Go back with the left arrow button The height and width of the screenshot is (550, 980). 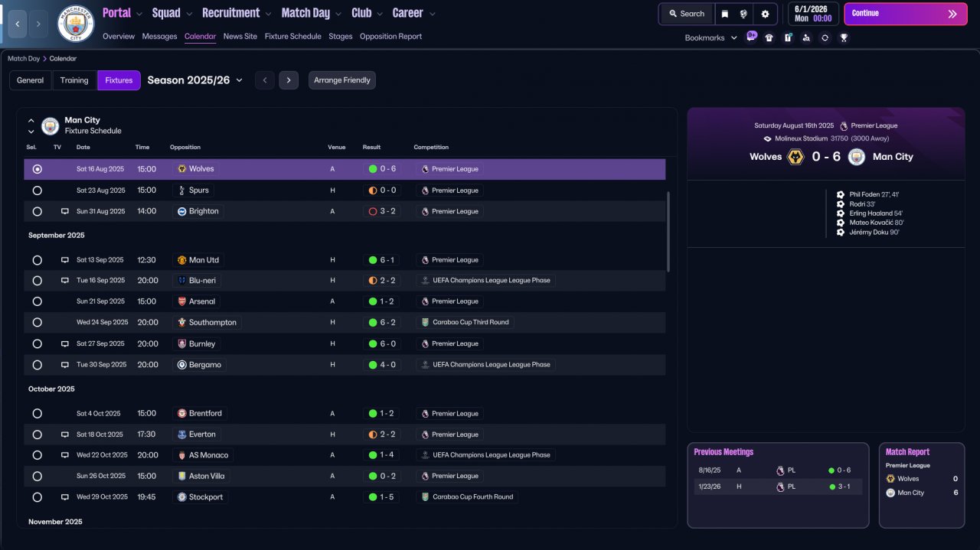click(x=18, y=24)
